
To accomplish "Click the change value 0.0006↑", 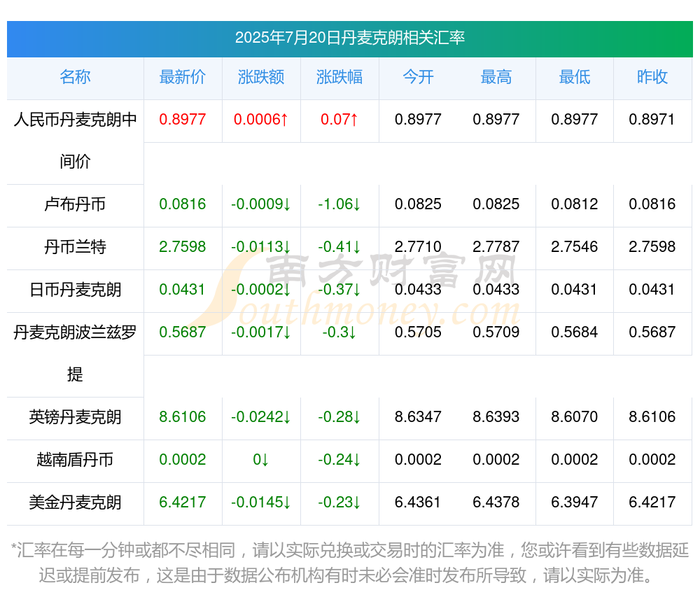I will [261, 120].
